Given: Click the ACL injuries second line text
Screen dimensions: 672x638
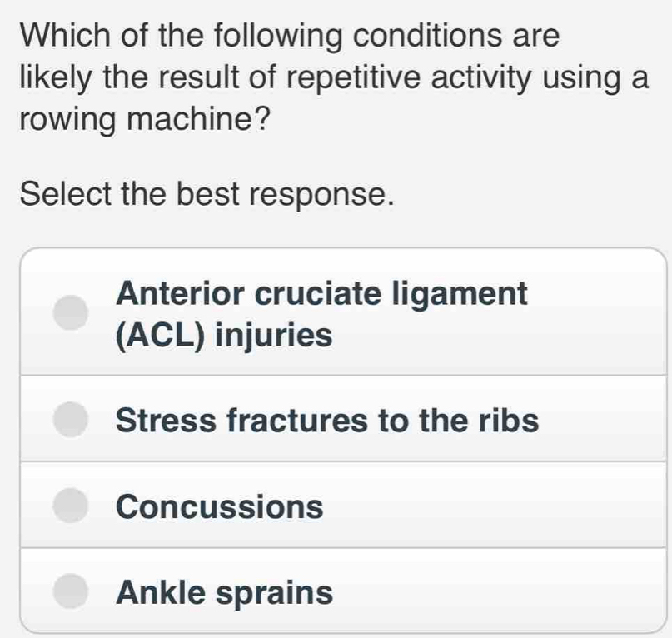Looking at the screenshot, I should (x=226, y=335).
